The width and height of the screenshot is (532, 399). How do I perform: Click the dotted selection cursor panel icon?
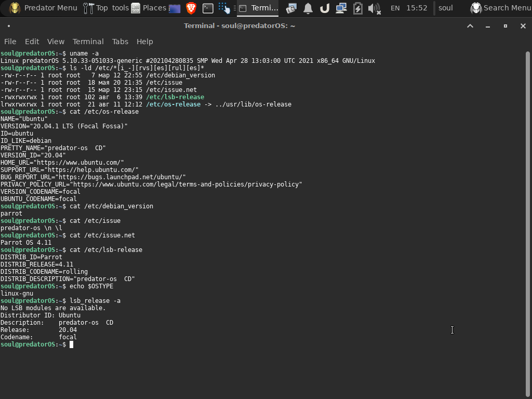pyautogui.click(x=224, y=8)
